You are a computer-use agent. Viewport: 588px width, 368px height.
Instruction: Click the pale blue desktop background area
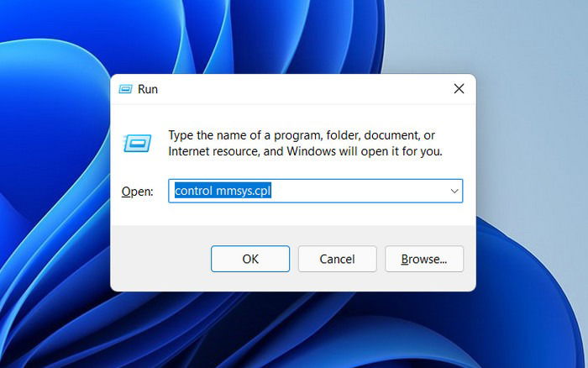(x=525, y=113)
